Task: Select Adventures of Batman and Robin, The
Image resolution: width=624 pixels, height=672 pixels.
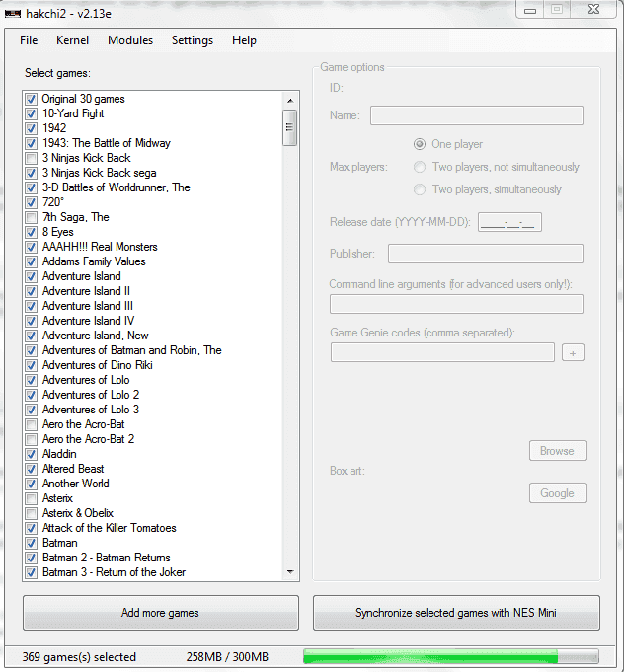Action: pyautogui.click(x=131, y=350)
